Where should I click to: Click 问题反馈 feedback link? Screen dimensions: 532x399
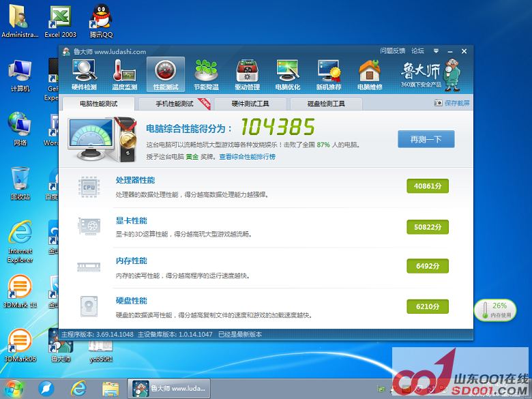click(x=393, y=51)
